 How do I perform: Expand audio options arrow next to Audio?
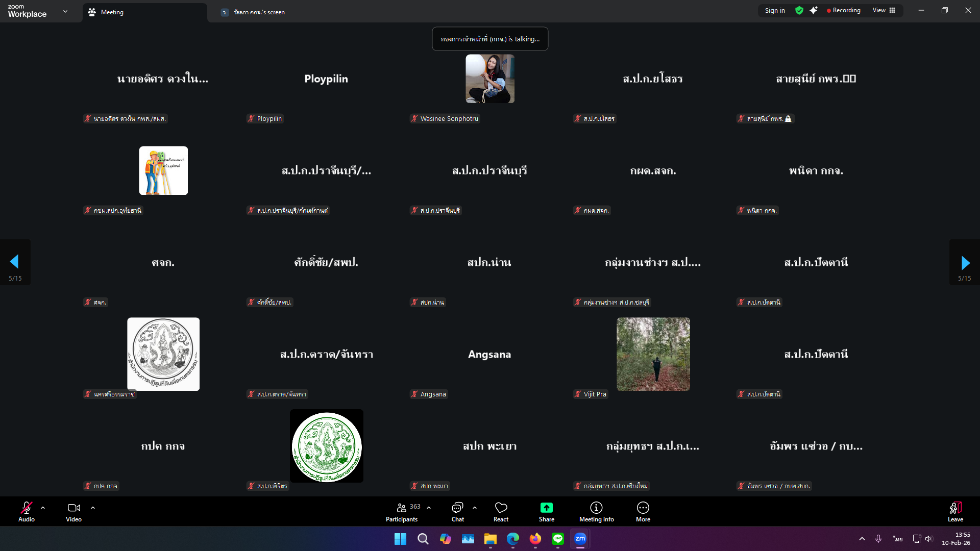pos(43,508)
